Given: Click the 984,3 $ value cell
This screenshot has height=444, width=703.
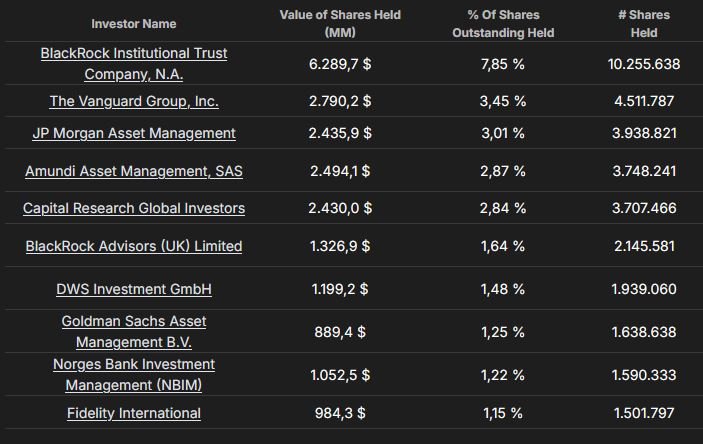Looking at the screenshot, I should click(340, 413).
